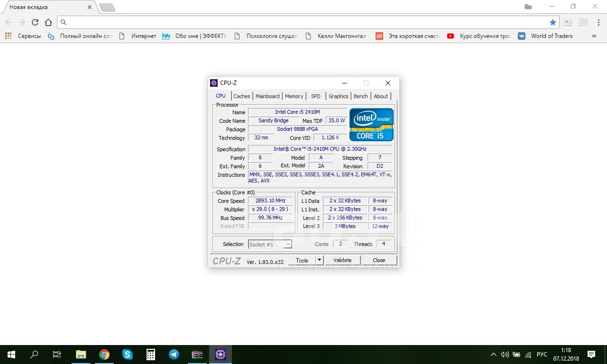607x364 pixels.
Task: Click the Bus Speed 99.76 MHz value
Action: pos(270,218)
